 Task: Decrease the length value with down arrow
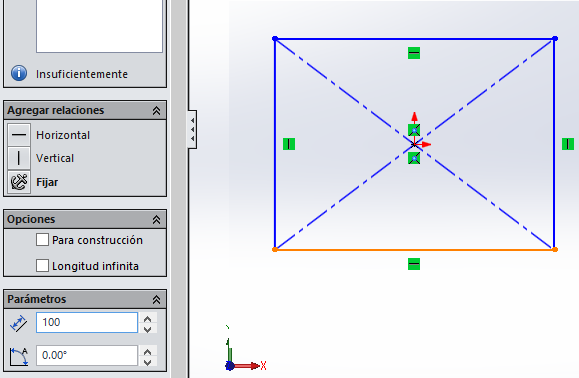point(148,329)
